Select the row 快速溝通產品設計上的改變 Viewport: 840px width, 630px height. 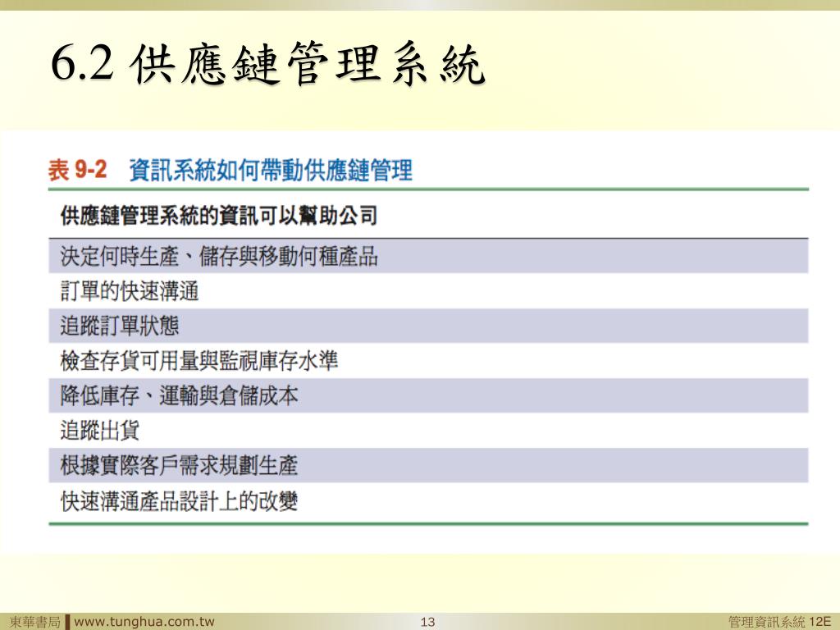coord(428,501)
